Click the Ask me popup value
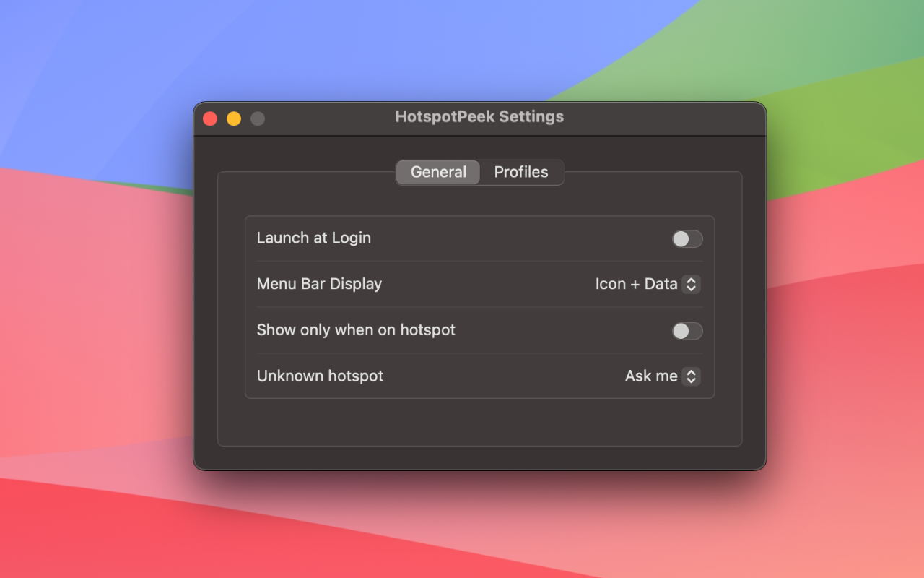The image size is (924, 578). (x=650, y=376)
